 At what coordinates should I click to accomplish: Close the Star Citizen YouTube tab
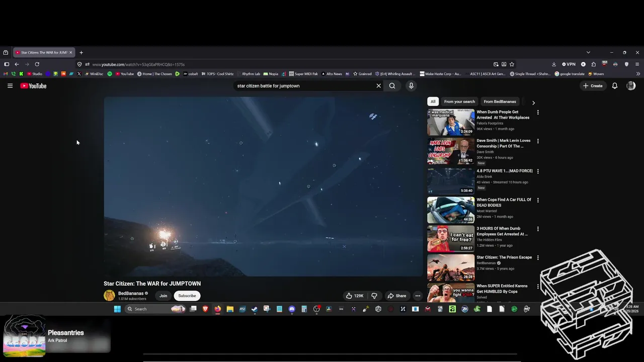pyautogui.click(x=71, y=52)
